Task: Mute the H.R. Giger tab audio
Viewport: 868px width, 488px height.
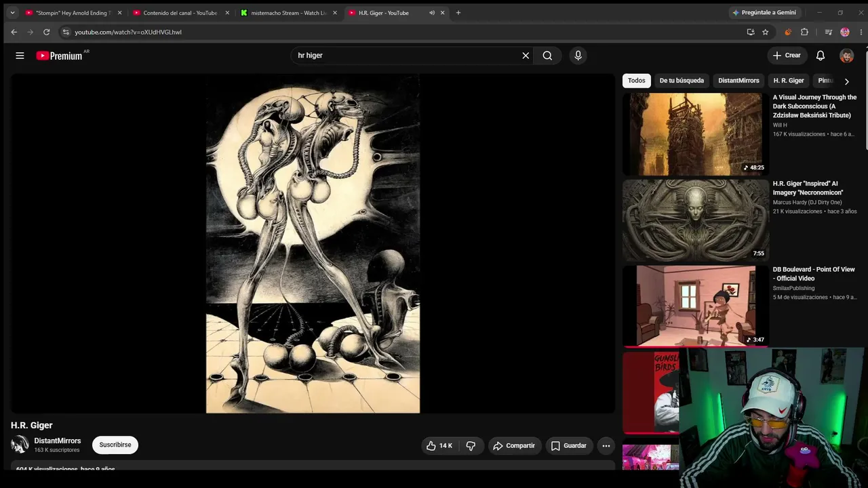Action: [432, 13]
